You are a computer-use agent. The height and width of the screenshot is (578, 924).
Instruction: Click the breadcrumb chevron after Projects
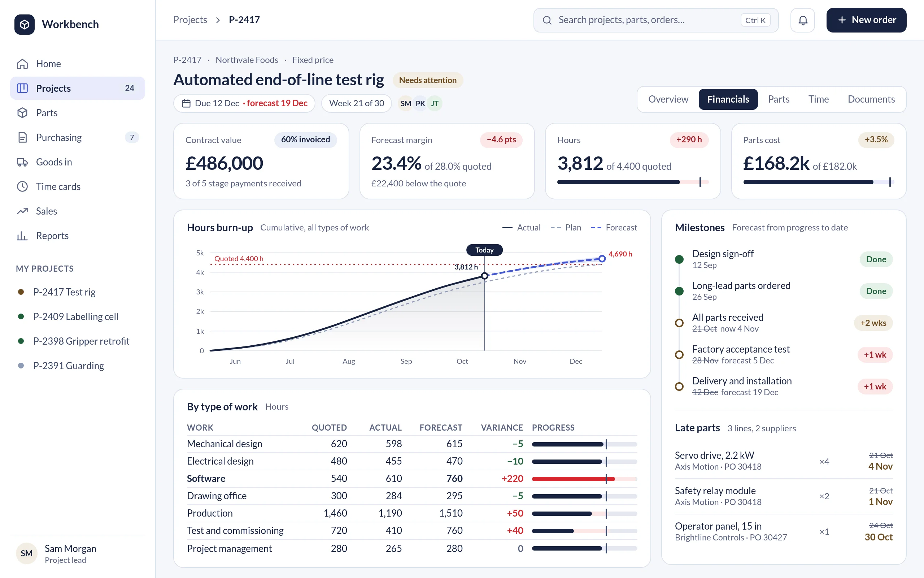(x=218, y=20)
